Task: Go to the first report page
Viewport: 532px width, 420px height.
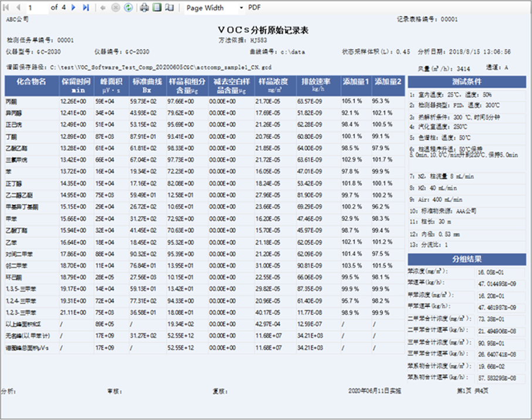Action: tap(7, 8)
